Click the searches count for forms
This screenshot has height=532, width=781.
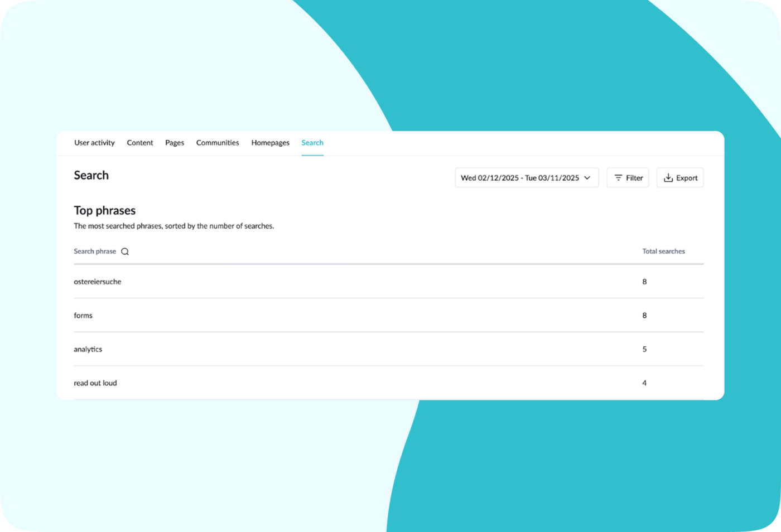click(644, 316)
